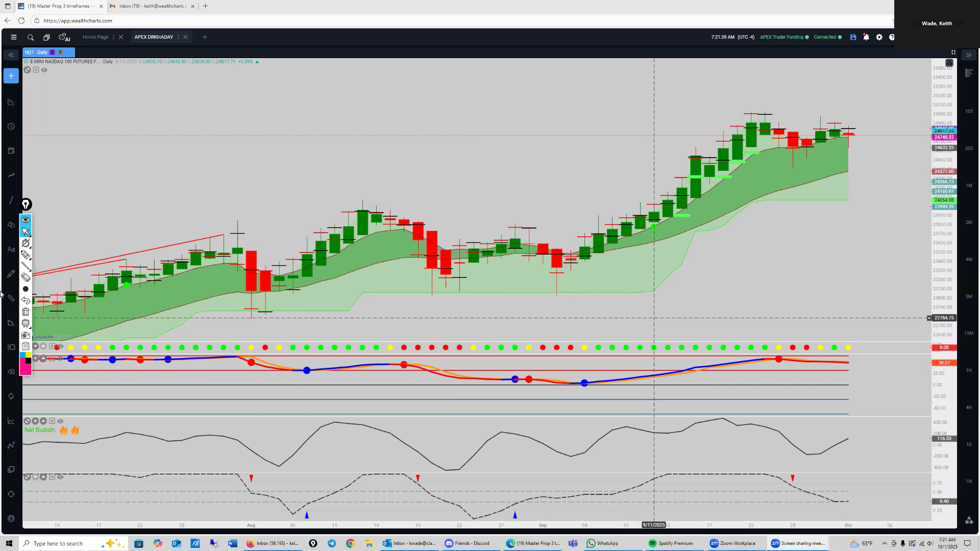Save layout with the blue floppy disk icon
The width and height of the screenshot is (980, 551).
tap(853, 37)
